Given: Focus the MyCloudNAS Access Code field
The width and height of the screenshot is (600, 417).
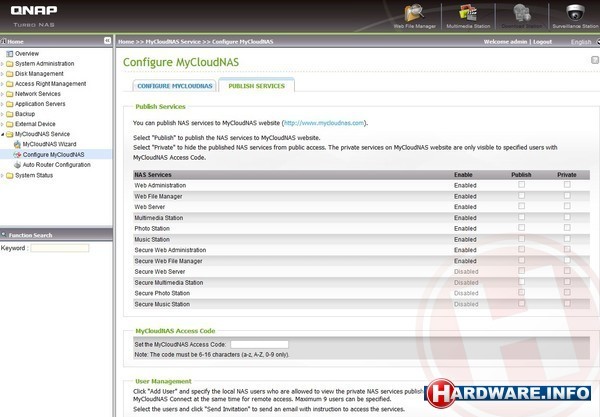Looking at the screenshot, I should (x=259, y=344).
